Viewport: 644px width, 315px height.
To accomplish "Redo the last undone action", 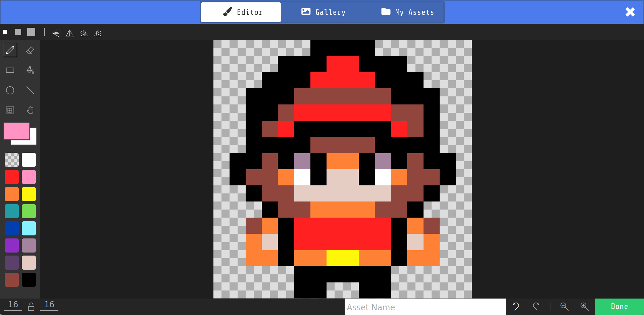I will point(536,306).
